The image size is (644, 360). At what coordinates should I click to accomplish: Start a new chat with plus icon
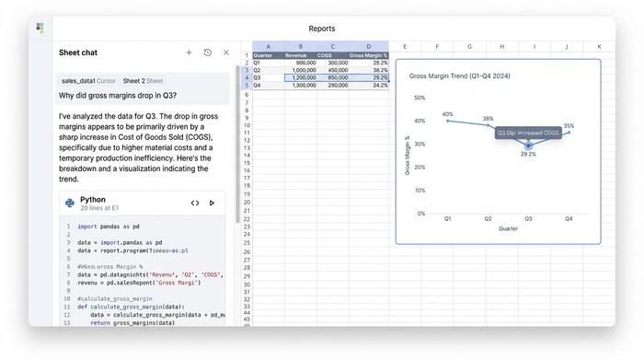[189, 52]
